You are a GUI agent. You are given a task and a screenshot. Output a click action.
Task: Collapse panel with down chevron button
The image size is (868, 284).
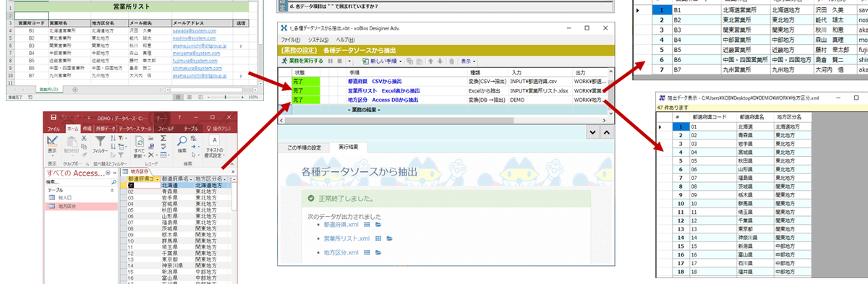coord(593,132)
